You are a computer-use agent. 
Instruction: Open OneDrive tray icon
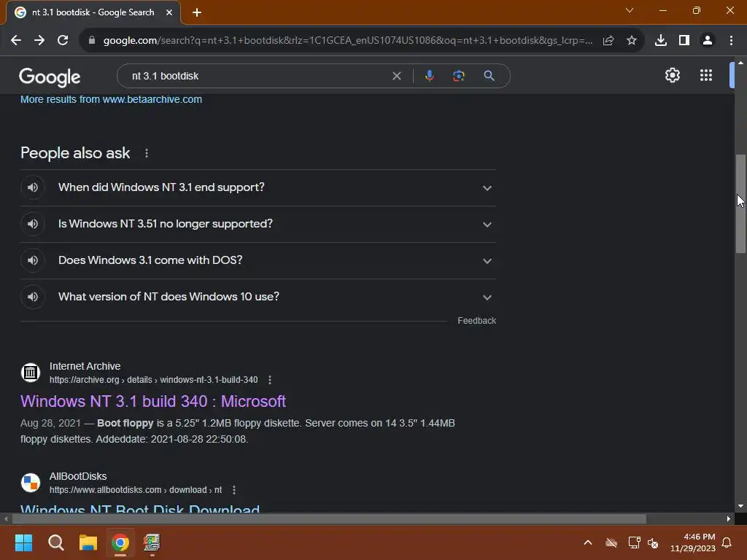point(611,542)
